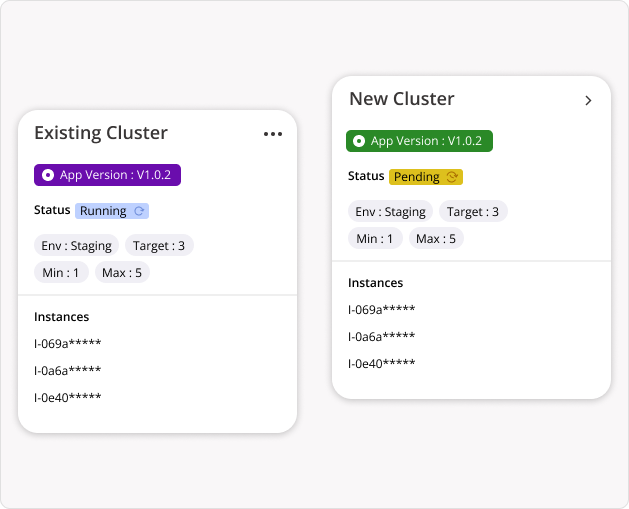
Task: Click the Pending status badge
Action: [426, 177]
